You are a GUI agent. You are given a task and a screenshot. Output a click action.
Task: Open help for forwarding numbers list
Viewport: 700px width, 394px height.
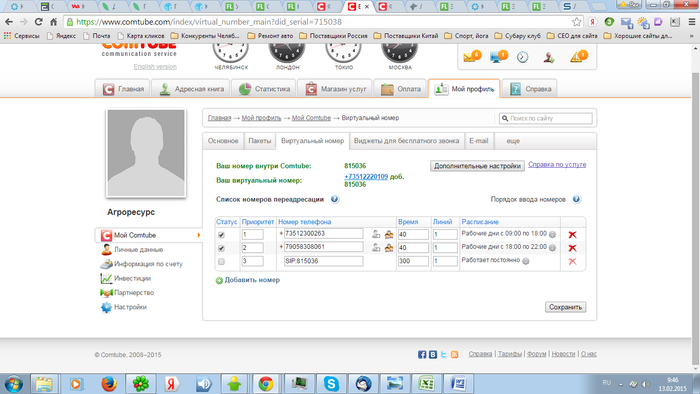[x=334, y=199]
